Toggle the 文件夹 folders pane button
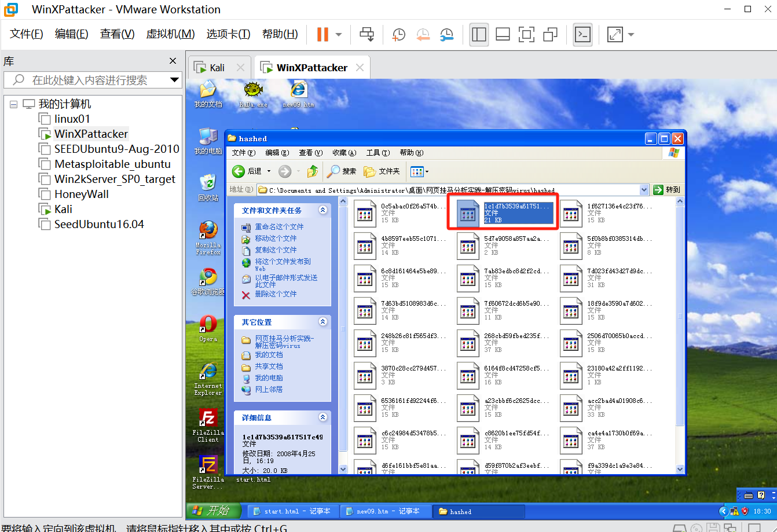This screenshot has height=532, width=777. click(382, 171)
